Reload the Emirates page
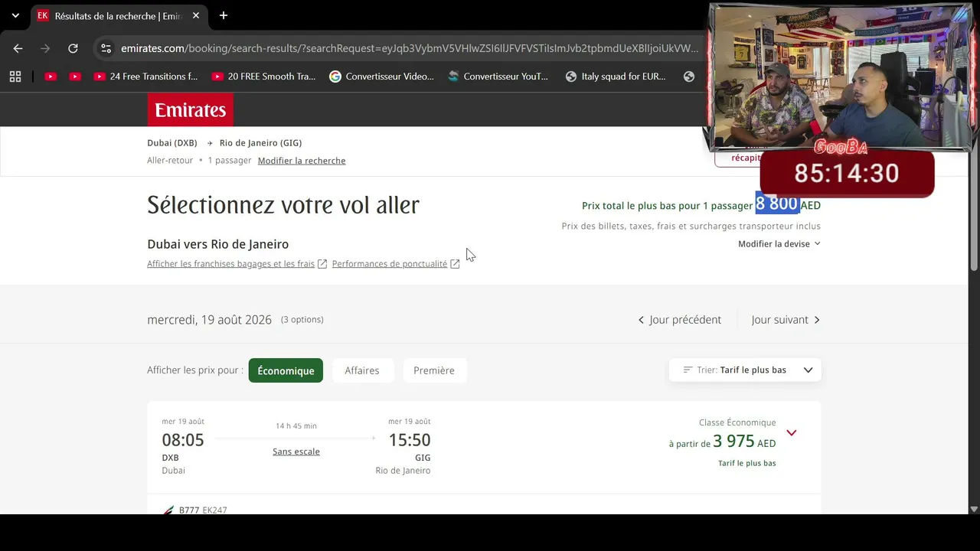Screen dimensions: 980x551 [73, 48]
